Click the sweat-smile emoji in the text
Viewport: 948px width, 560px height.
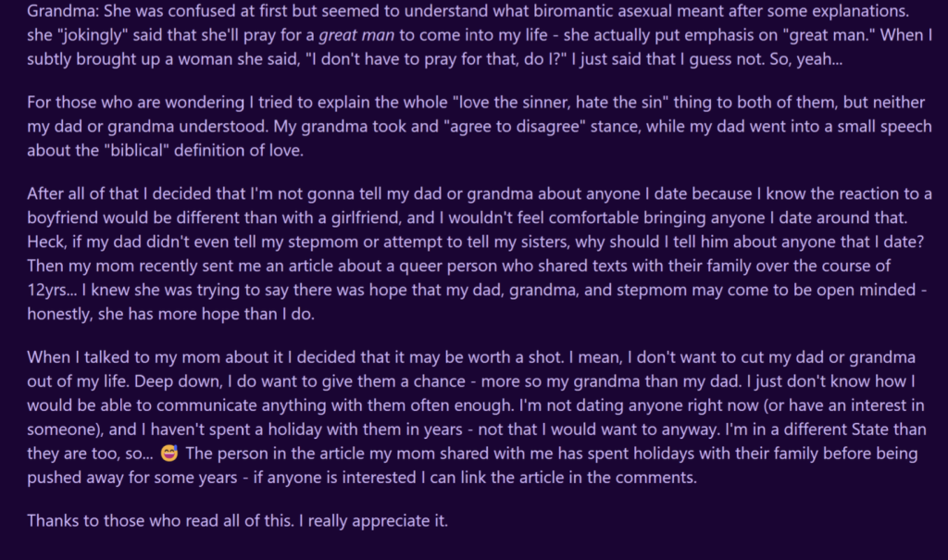[x=169, y=453]
